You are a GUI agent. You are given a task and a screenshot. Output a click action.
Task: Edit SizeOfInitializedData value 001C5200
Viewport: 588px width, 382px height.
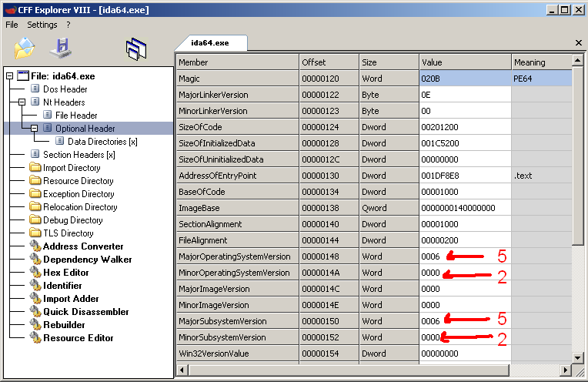[466, 143]
